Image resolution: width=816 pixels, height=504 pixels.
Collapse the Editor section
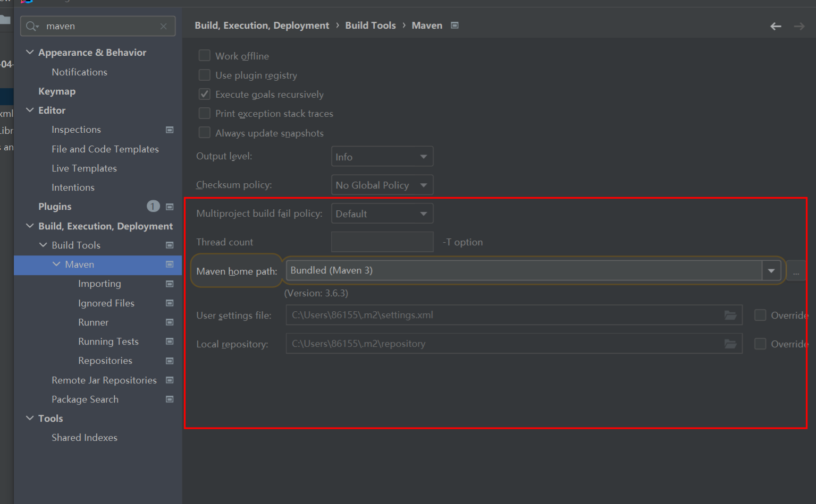30,110
